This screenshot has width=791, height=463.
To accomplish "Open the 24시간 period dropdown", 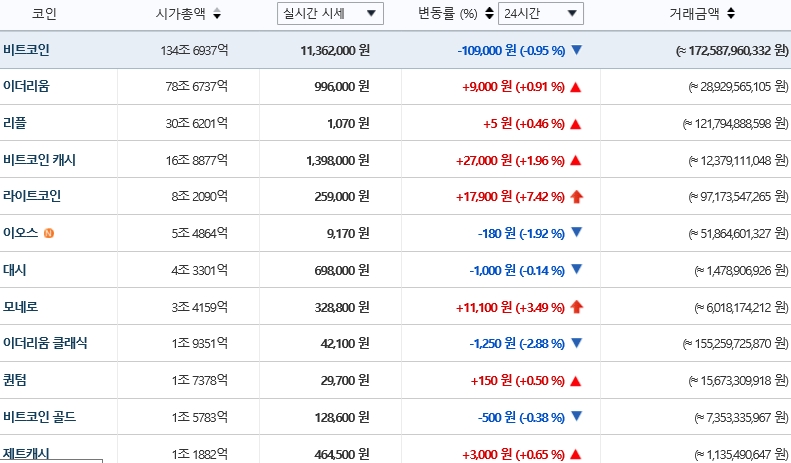I will 541,14.
